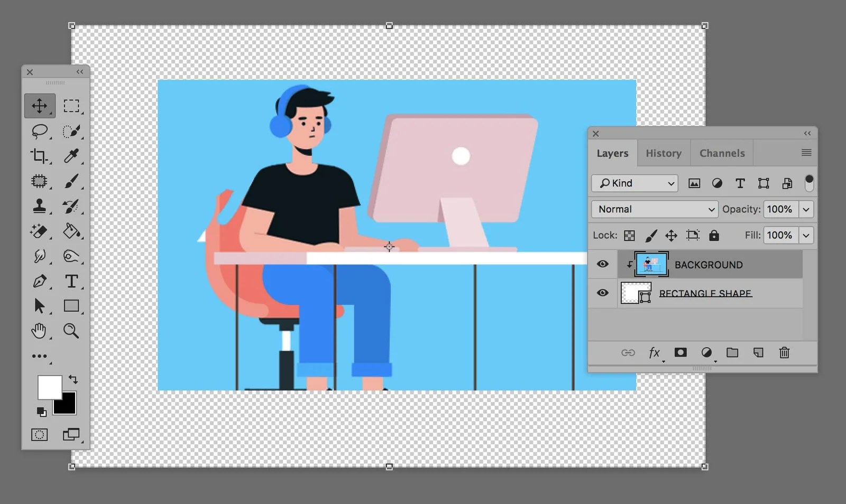The height and width of the screenshot is (504, 846).
Task: Choose the Pen tool
Action: coord(40,281)
